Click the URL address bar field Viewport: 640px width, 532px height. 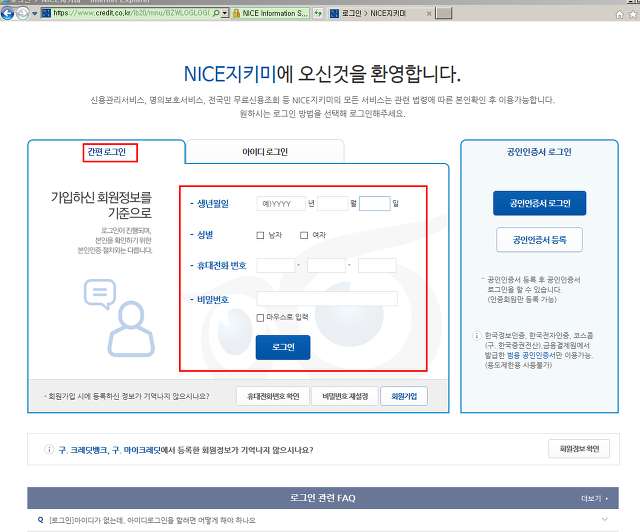[132, 13]
